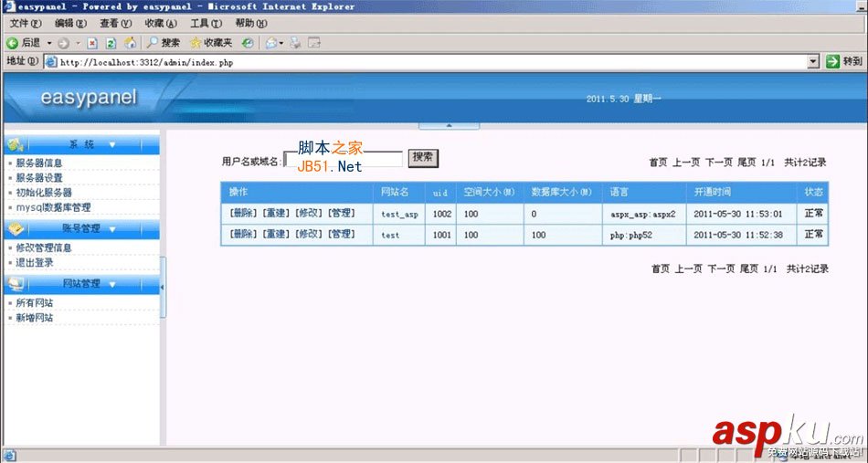This screenshot has height=463, width=868.
Task: Open the 收藏(A) menu
Action: [x=161, y=23]
